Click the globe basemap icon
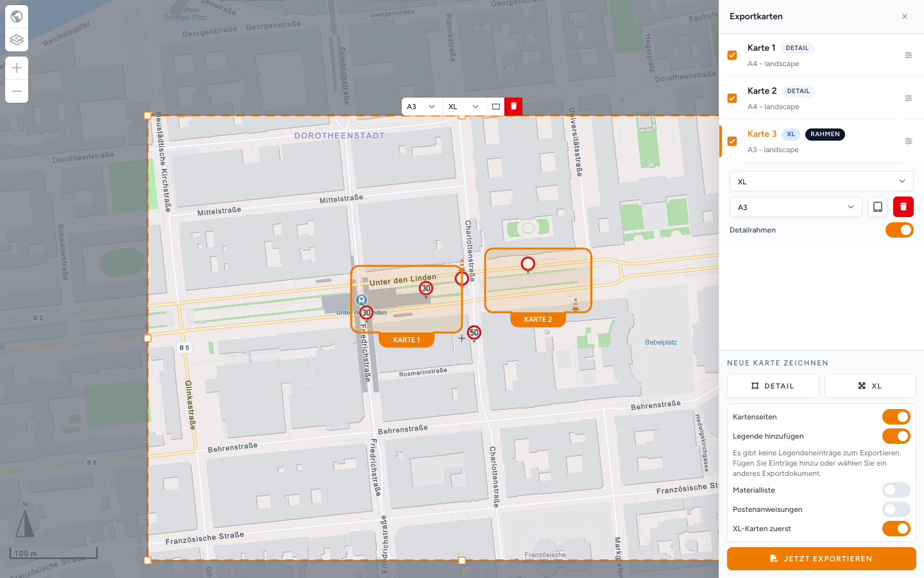The width and height of the screenshot is (924, 578). pos(17,16)
